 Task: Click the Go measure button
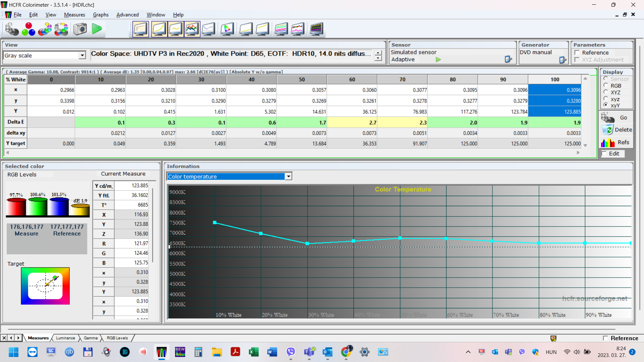(616, 118)
